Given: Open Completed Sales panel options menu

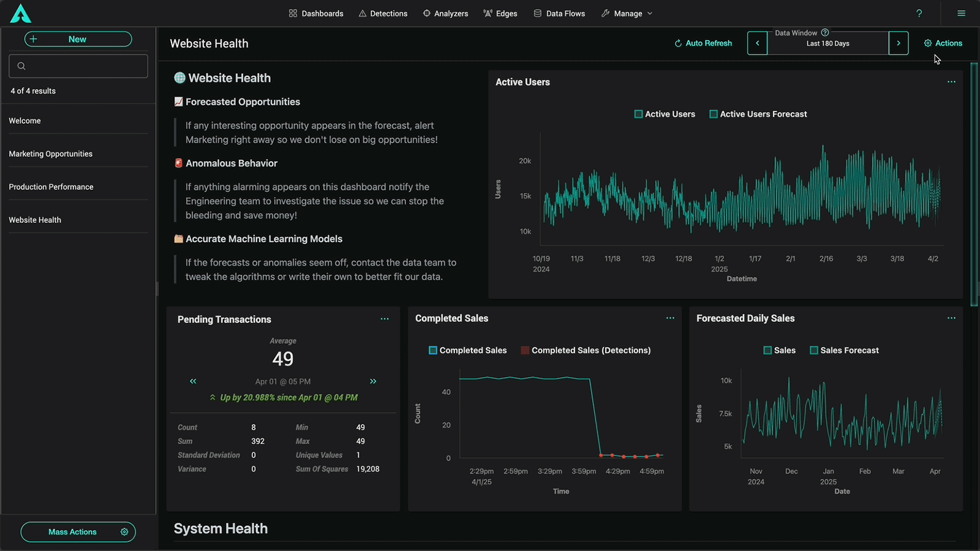Looking at the screenshot, I should tap(670, 318).
